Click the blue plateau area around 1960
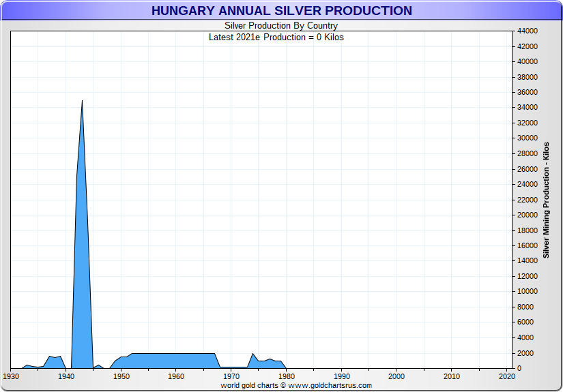 [x=176, y=361]
